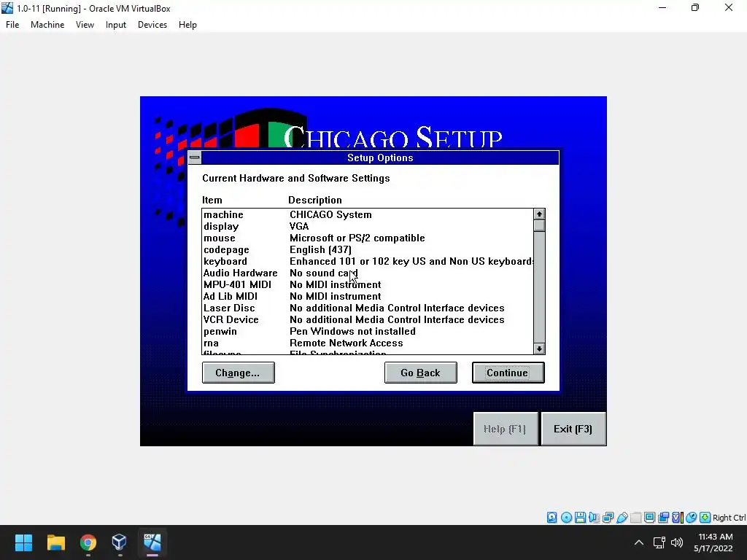Select the codepage row English (437)
This screenshot has height=560, width=747.
(368, 249)
